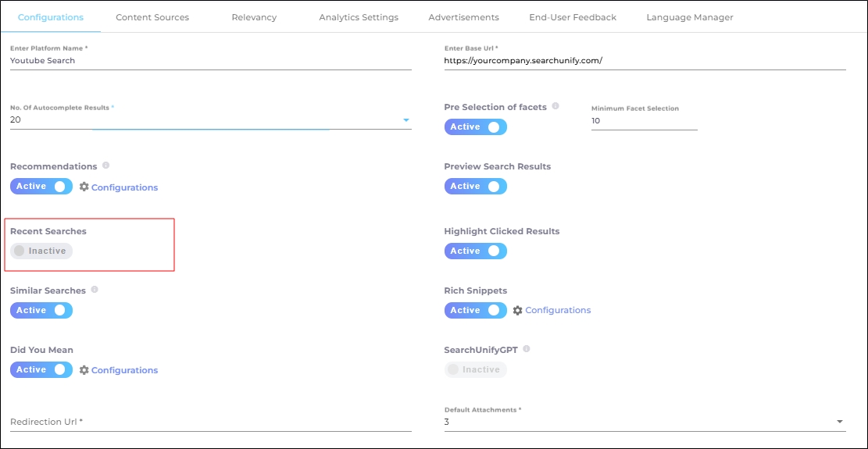
Task: Toggle off Similar Searches
Action: (x=41, y=311)
